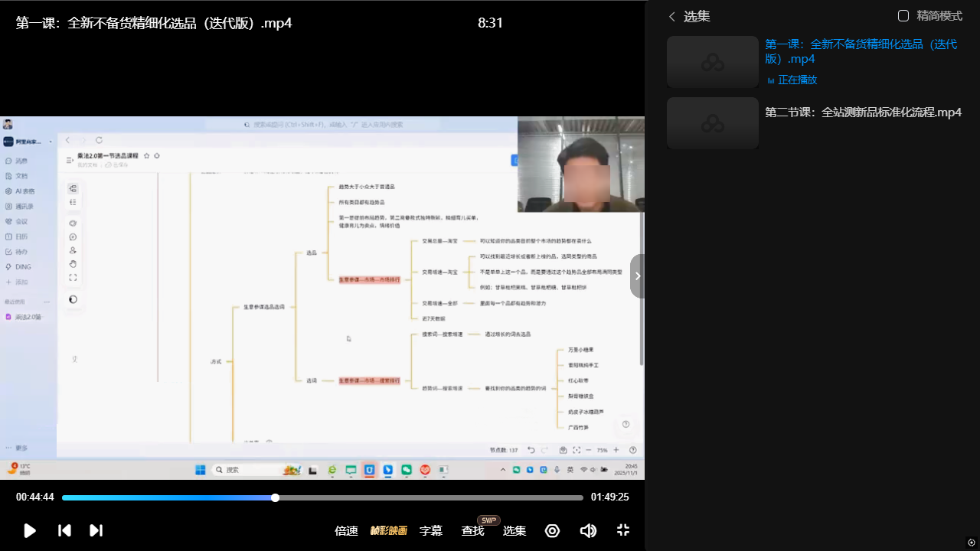This screenshot has width=980, height=551.
Task: Click the progress bar handle
Action: (275, 497)
